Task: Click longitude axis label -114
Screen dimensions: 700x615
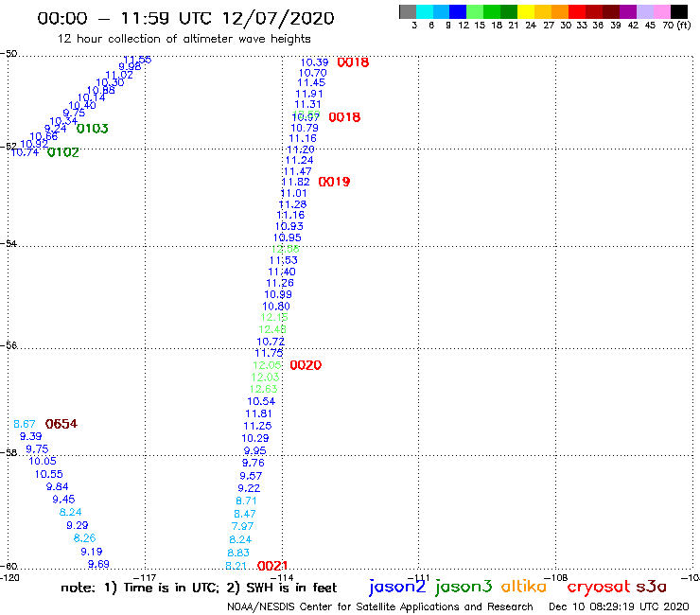Action: 282,577
